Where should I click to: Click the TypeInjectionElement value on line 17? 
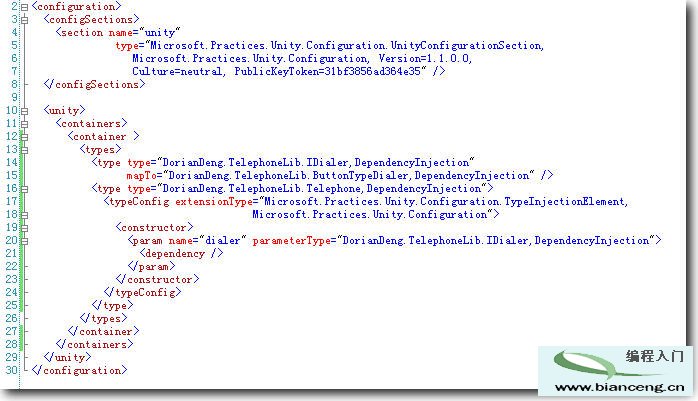click(x=445, y=202)
